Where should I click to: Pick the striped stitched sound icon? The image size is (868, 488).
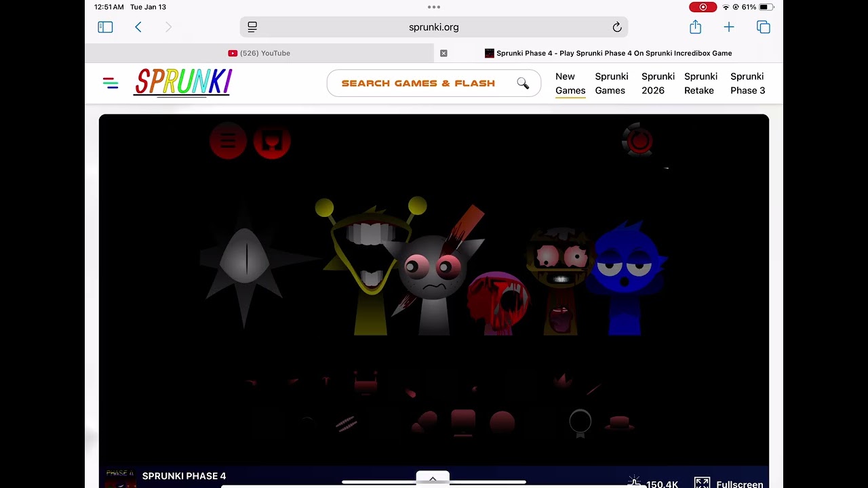pyautogui.click(x=346, y=424)
